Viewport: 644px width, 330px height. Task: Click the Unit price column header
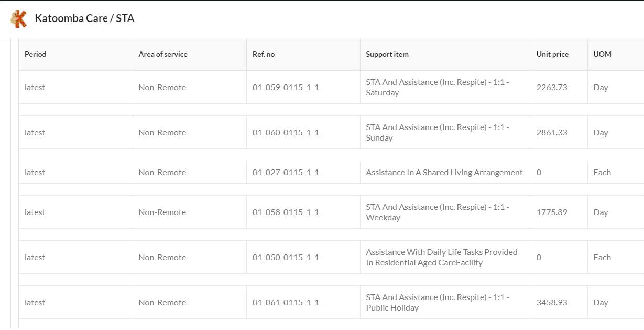552,54
